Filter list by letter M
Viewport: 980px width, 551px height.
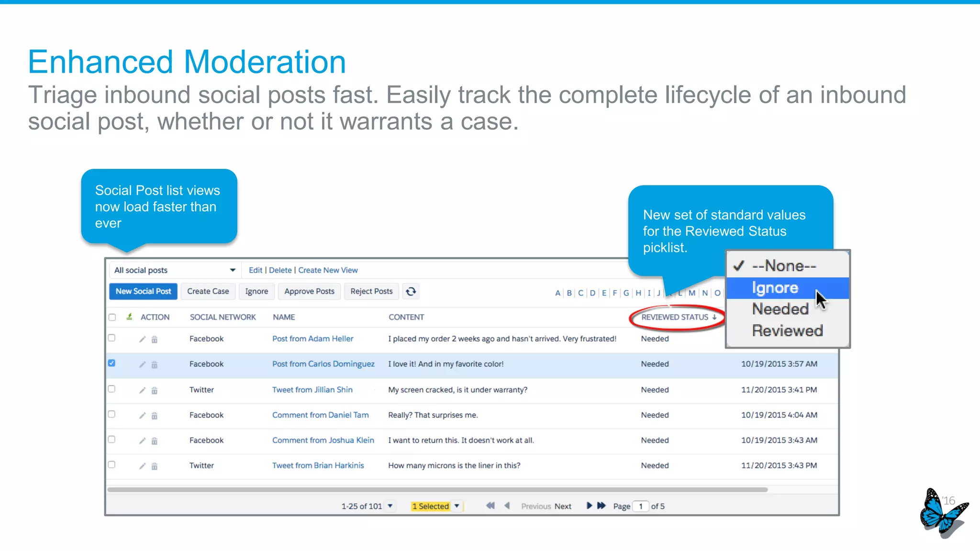[x=692, y=293]
